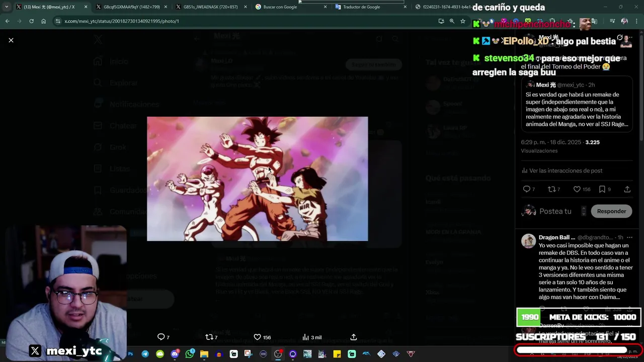644x362 pixels.
Task: Open Telegram from the taskbar
Action: (145, 354)
